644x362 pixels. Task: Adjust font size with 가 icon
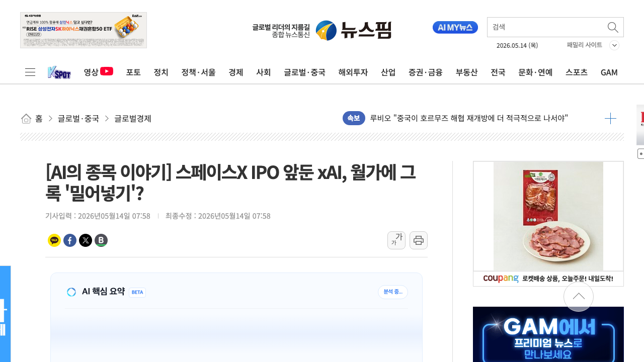(x=396, y=240)
